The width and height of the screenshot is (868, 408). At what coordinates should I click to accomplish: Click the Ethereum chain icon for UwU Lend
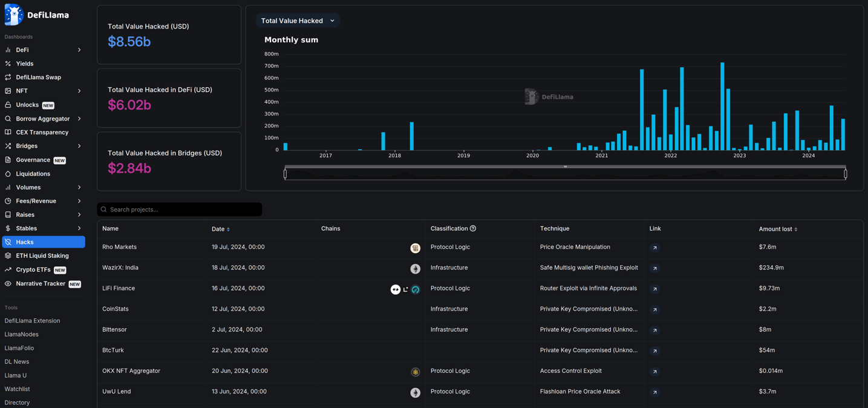tap(415, 392)
